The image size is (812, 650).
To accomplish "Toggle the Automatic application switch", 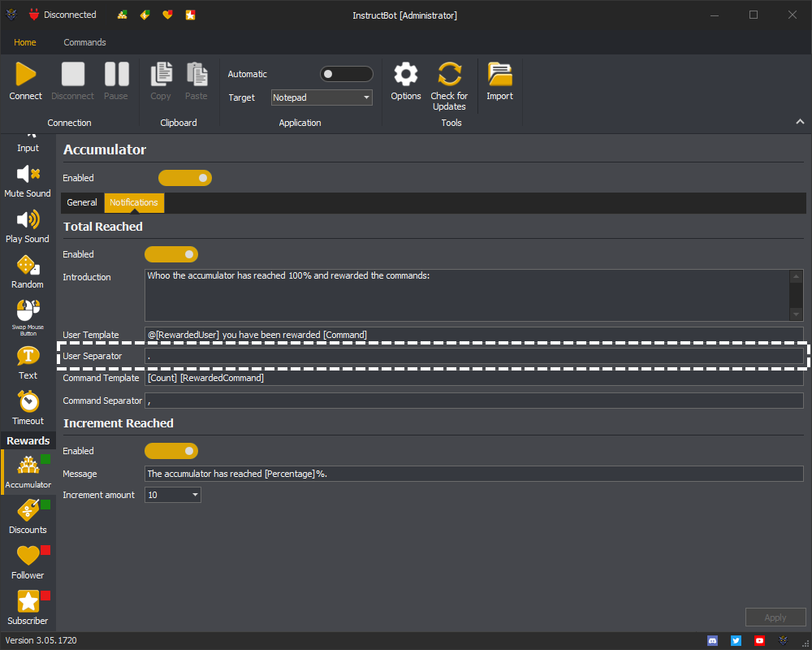I will (x=347, y=74).
